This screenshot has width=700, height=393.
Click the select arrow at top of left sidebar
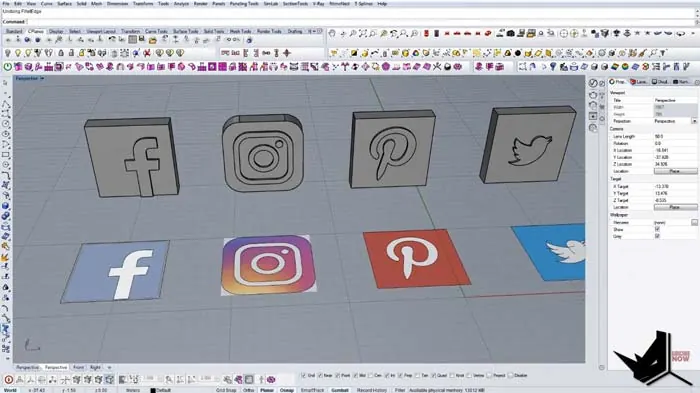5,84
